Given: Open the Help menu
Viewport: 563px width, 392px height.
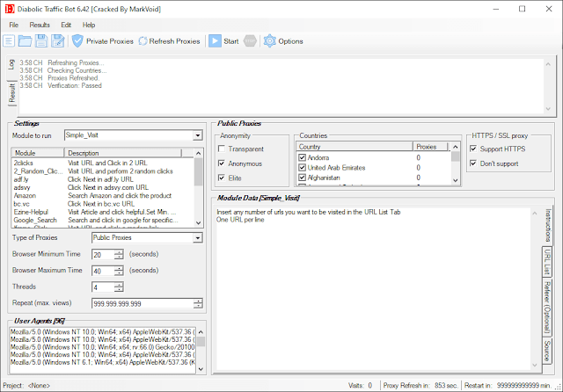Looking at the screenshot, I should 89,25.
